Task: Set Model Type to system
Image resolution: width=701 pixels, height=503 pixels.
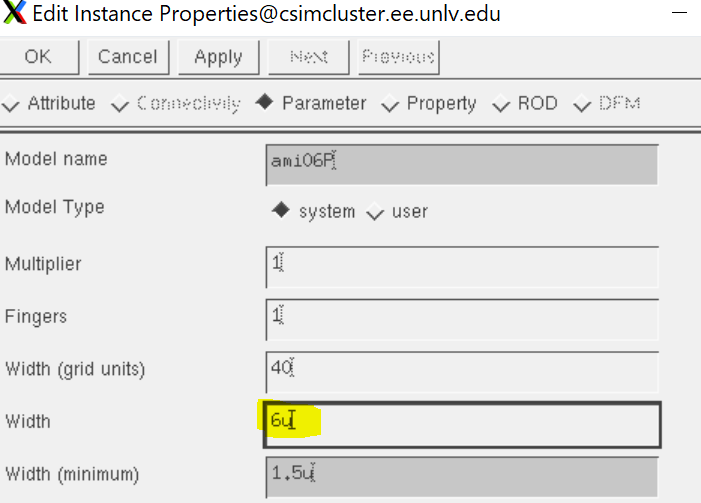Action: [x=281, y=211]
